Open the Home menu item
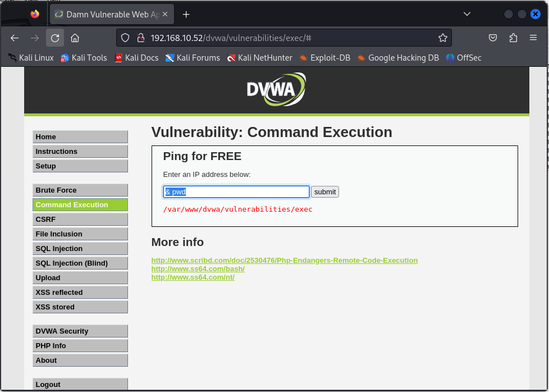 tap(80, 137)
